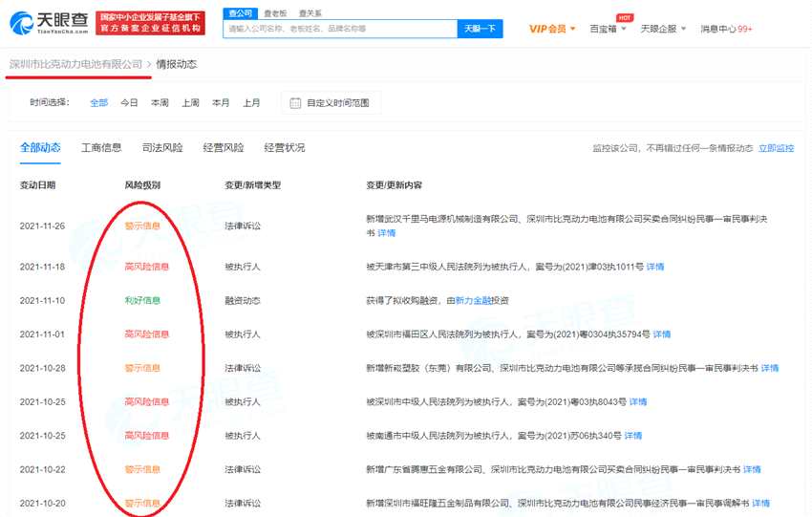Click the date 2021-11-01
Screen dimensions: 812x517
point(42,334)
